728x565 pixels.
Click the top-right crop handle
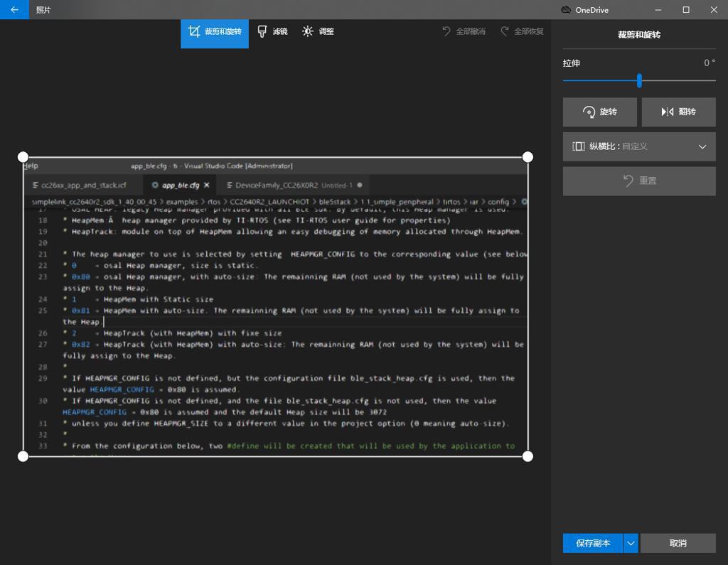[x=528, y=157]
